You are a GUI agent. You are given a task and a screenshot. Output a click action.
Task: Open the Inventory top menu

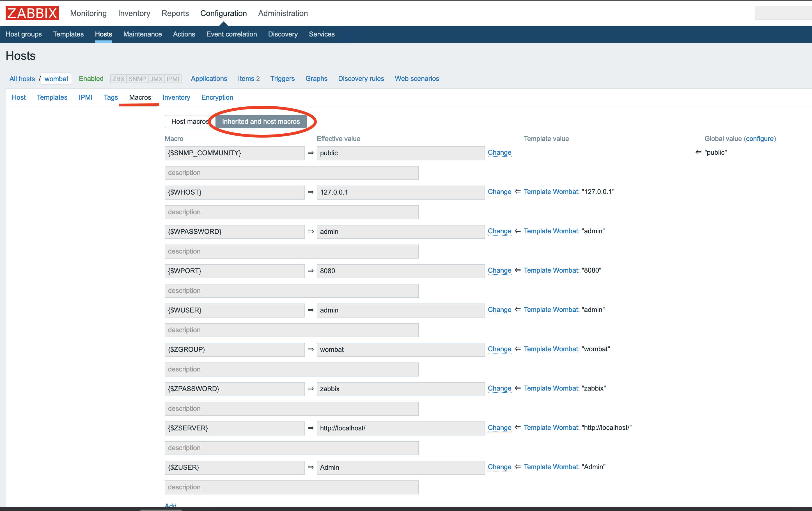pos(134,13)
